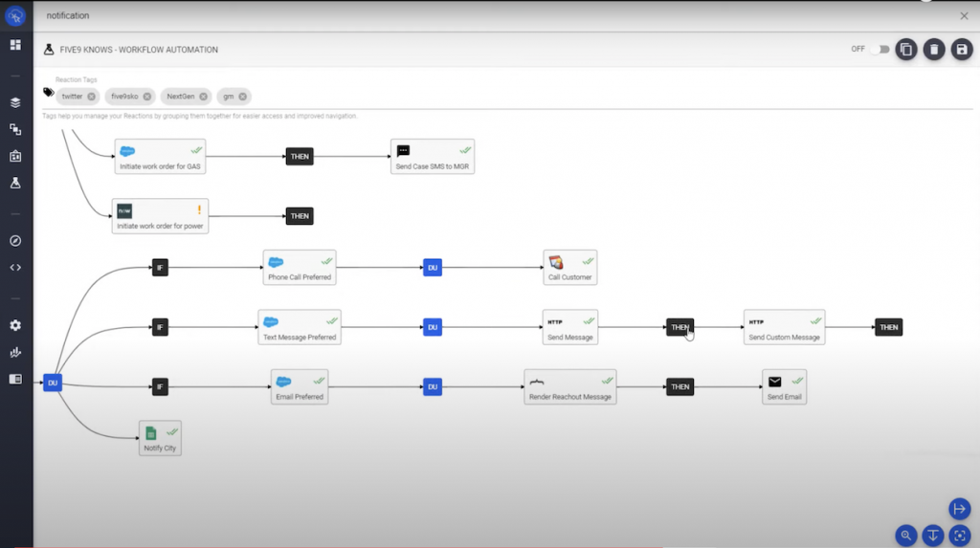Click the copy/duplicate workflow icon
This screenshot has width=980, height=548.
[906, 50]
